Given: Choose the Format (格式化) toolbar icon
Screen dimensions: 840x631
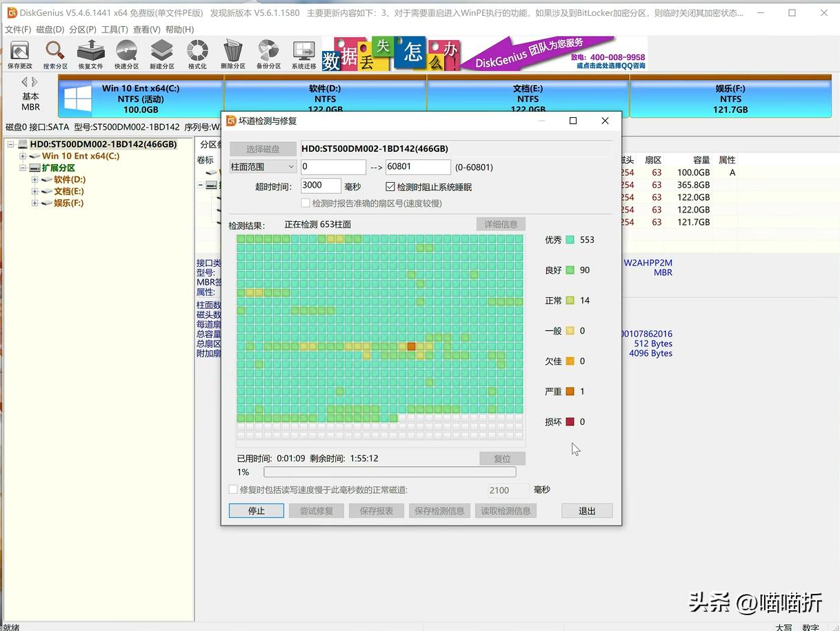Looking at the screenshot, I should coord(197,54).
